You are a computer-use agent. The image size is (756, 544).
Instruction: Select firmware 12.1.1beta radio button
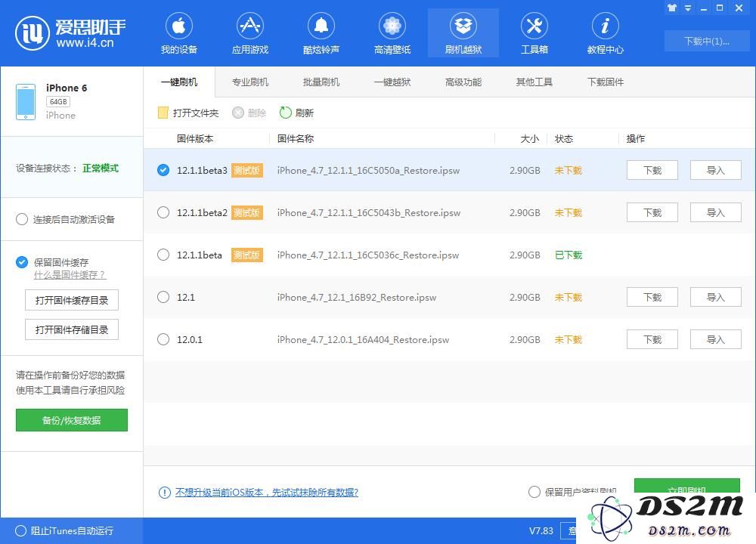(163, 255)
